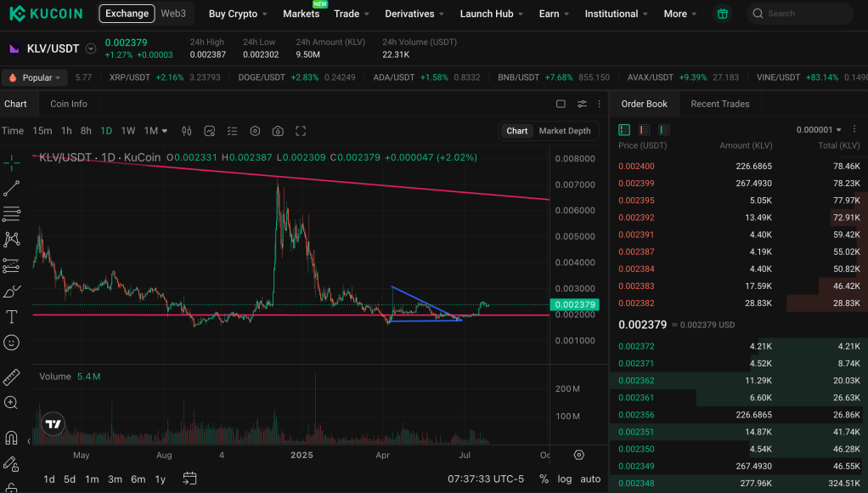
Task: Open the order book precision dropdown 0.000001
Action: coord(819,130)
